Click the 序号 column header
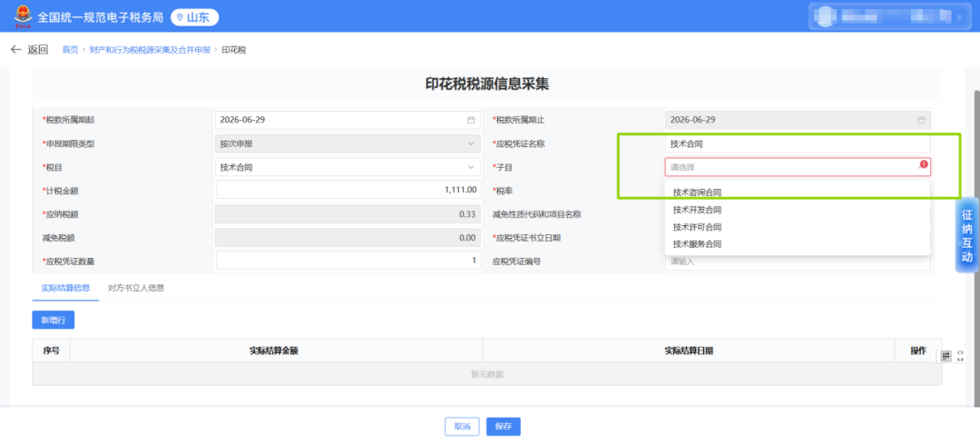Image resolution: width=980 pixels, height=444 pixels. 51,350
